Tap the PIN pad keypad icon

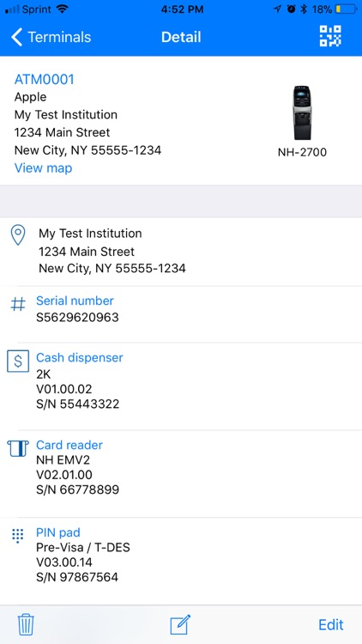tap(18, 536)
